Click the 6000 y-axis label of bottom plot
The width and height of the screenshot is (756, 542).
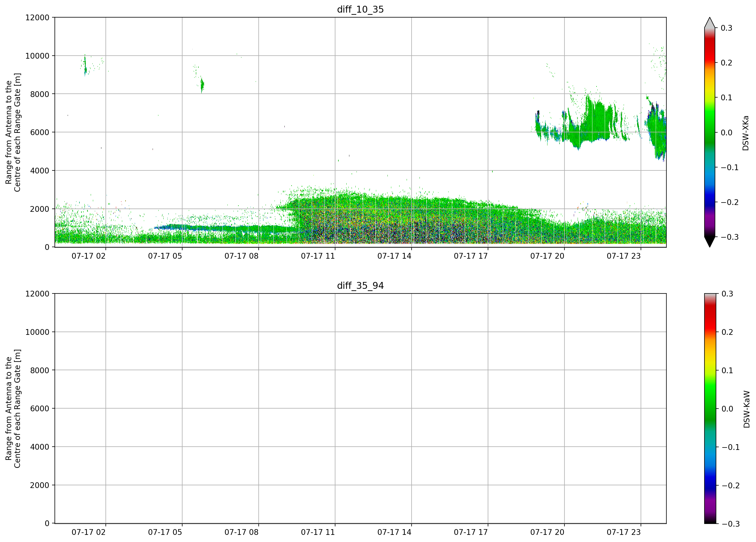pyautogui.click(x=40, y=408)
